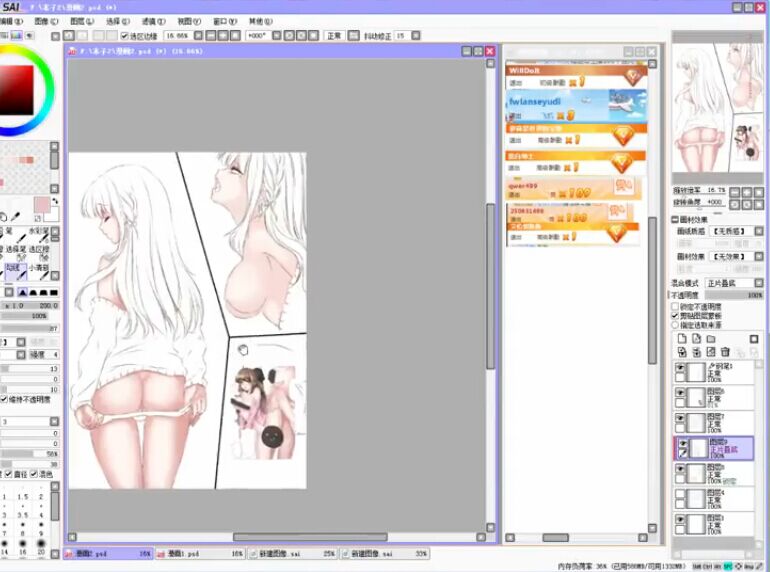Open the zoom percentage dropdown in toolbar
The height and width of the screenshot is (572, 770).
tap(198, 35)
